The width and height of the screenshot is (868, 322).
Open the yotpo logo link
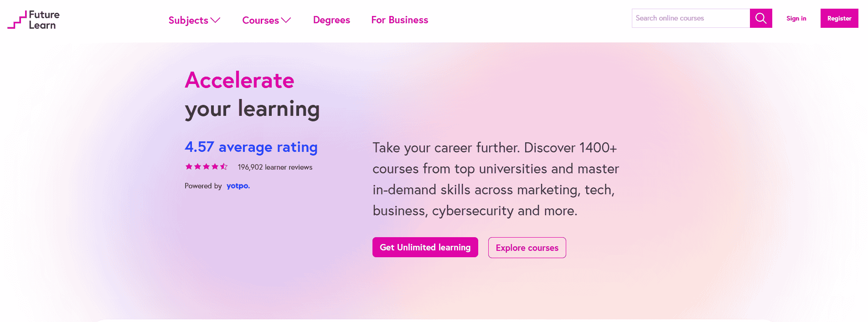238,186
